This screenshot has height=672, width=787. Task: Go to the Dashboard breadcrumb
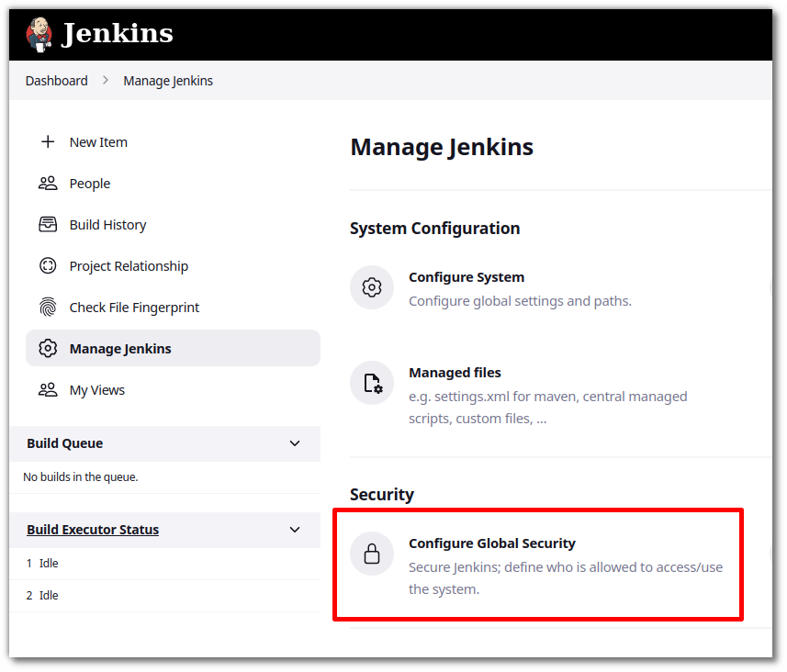point(57,81)
